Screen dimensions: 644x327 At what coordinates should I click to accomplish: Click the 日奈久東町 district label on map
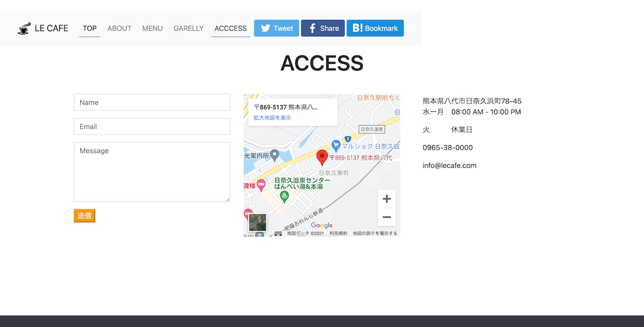(x=334, y=173)
